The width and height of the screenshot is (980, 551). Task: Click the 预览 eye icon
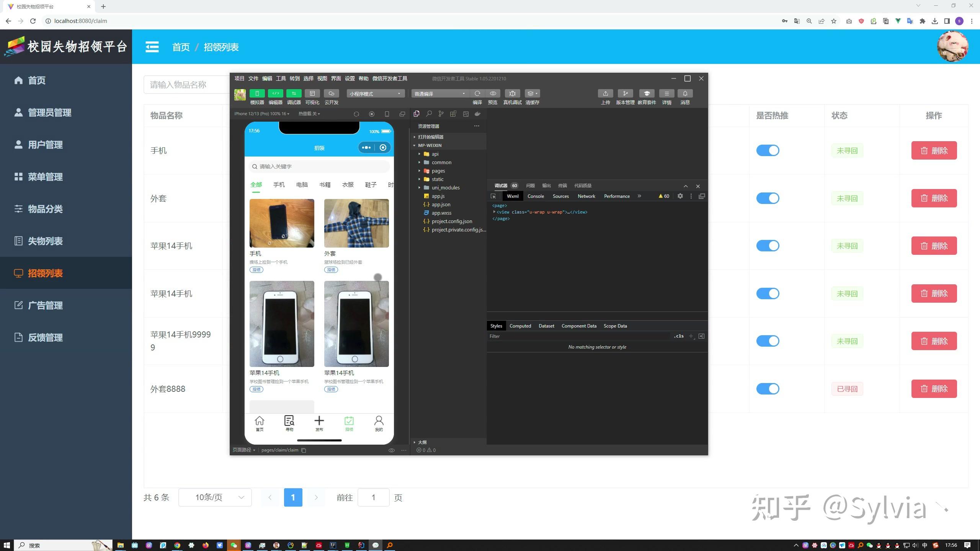493,93
